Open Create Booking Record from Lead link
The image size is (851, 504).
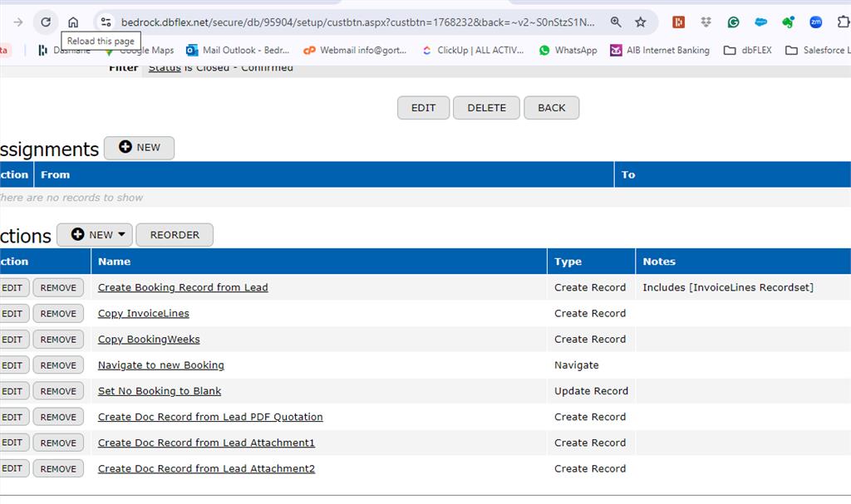pos(183,288)
